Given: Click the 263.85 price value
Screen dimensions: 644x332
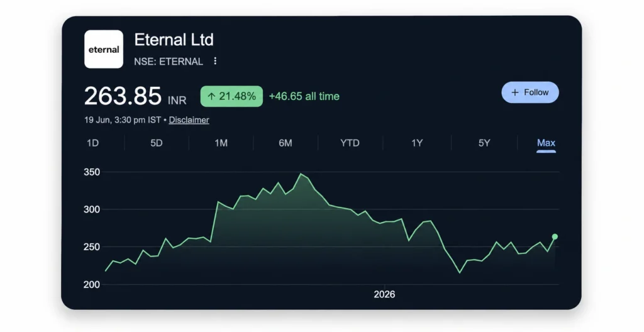Looking at the screenshot, I should 123,96.
